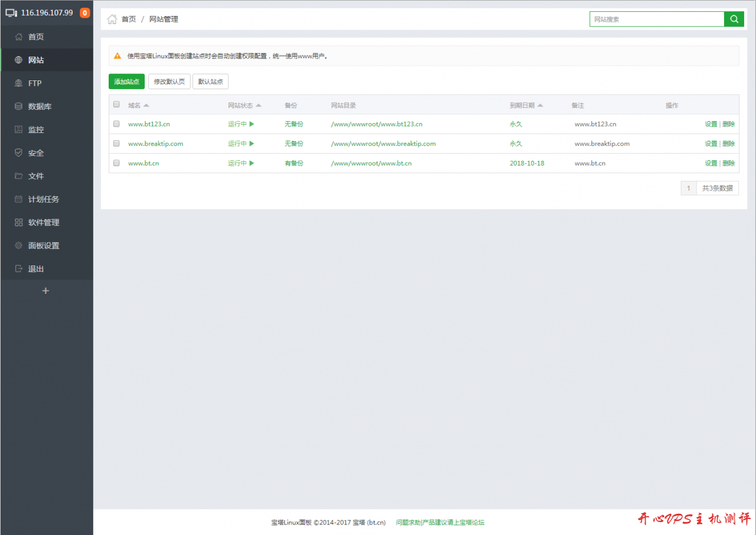This screenshot has height=535, width=756.
Task: Click the plus icon below the sidebar menu
Action: point(46,291)
